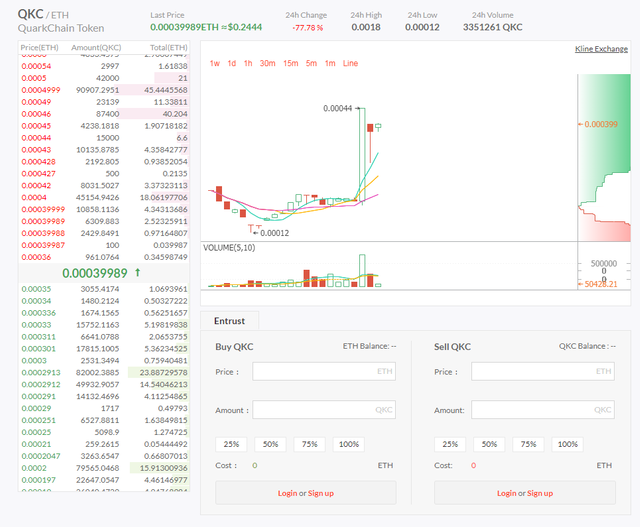Click Login in the Buy QKC panel

tap(287, 493)
